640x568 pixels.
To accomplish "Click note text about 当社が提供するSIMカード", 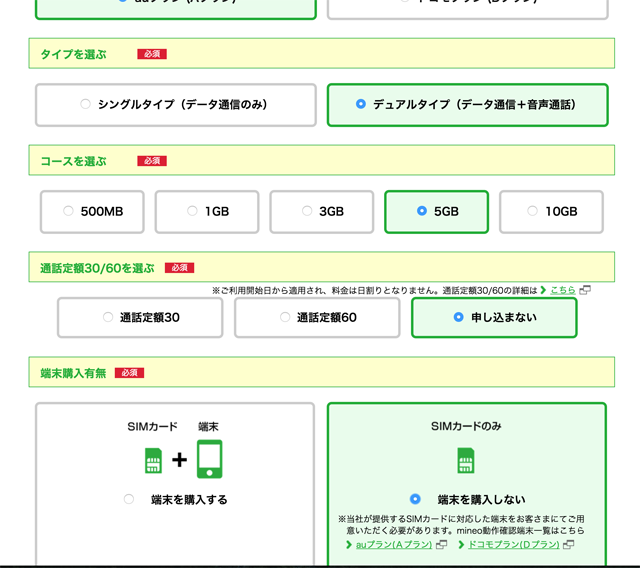I will [461, 525].
